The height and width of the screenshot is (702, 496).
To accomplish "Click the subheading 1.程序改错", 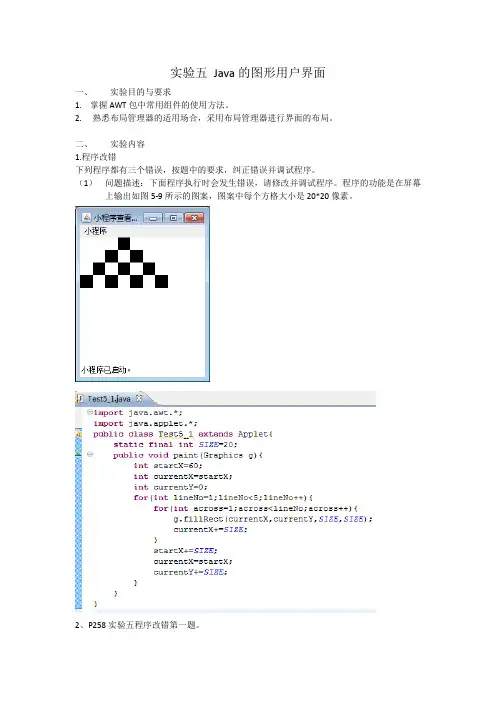I will (96, 157).
